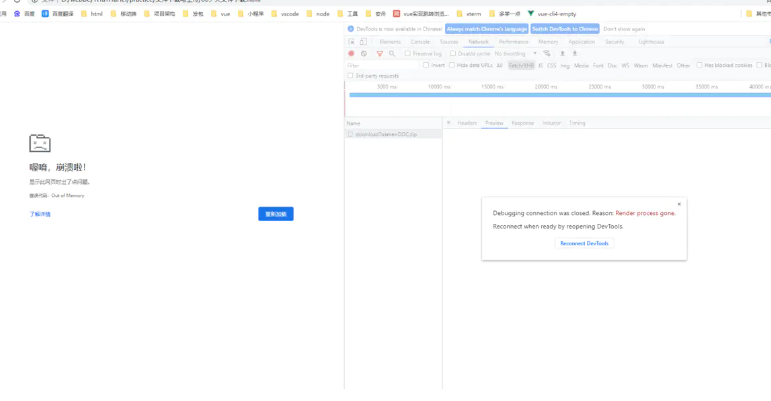The width and height of the screenshot is (771, 401).
Task: Filter requests by All type
Action: click(x=500, y=65)
